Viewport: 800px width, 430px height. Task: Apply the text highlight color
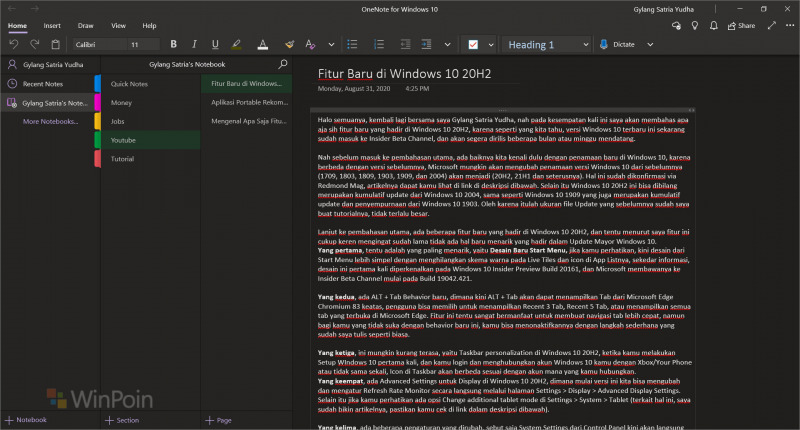pos(236,44)
